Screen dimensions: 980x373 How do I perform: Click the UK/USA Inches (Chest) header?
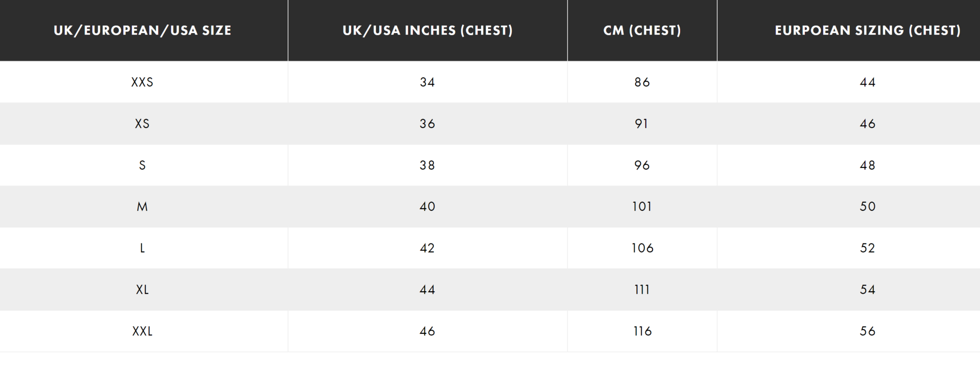[427, 31]
